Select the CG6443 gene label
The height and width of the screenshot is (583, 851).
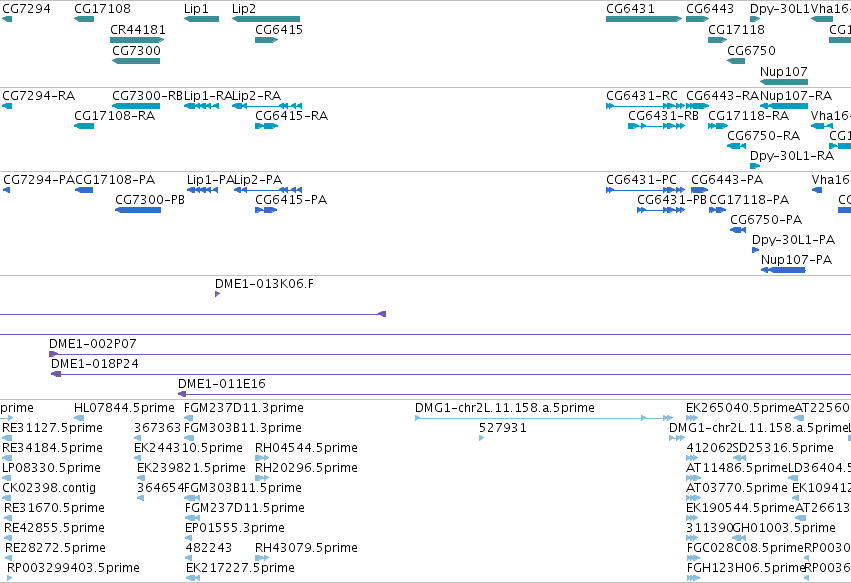tap(710, 9)
